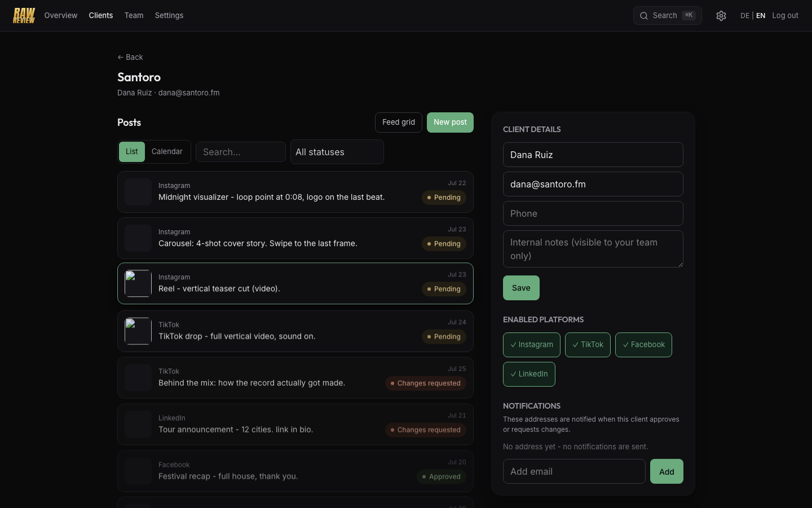Toggle the Facebook platform chip
This screenshot has height=508, width=812.
[643, 345]
